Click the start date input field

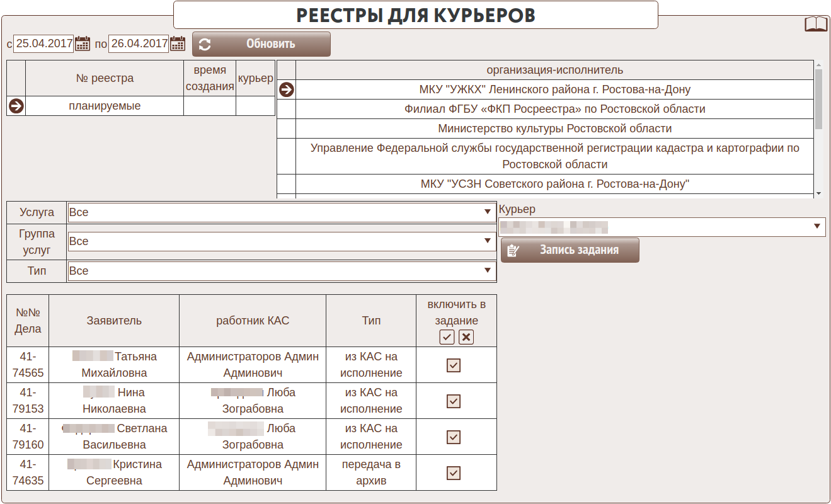(x=43, y=43)
